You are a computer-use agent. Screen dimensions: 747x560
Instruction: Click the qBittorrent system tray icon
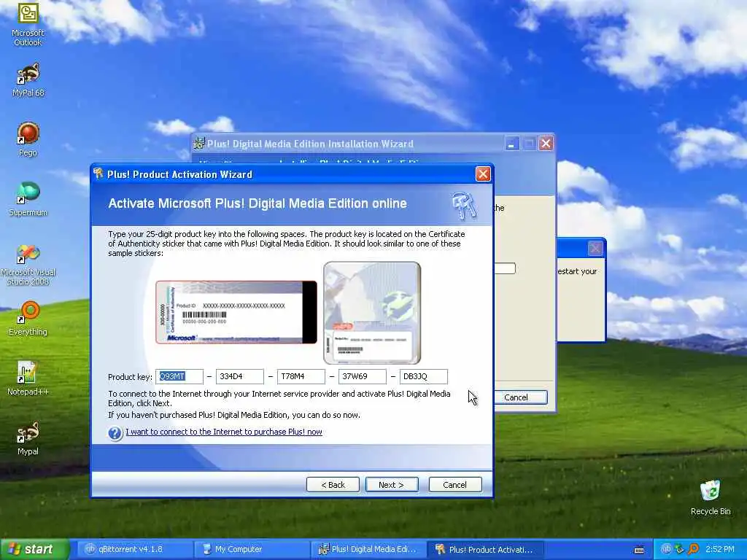coord(666,549)
